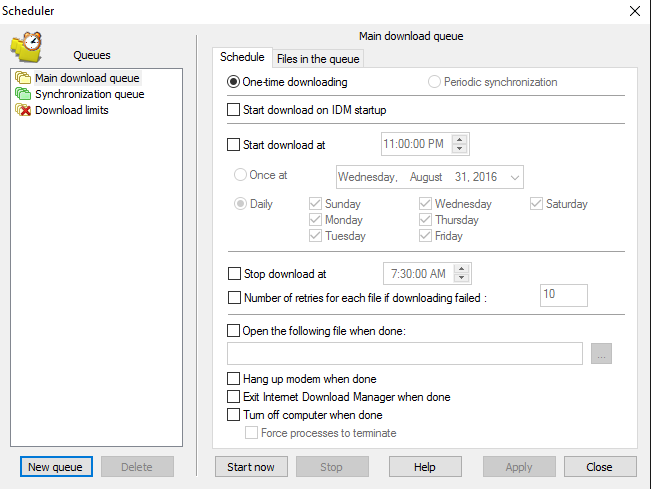Open the Files in the queue tab

318,59
